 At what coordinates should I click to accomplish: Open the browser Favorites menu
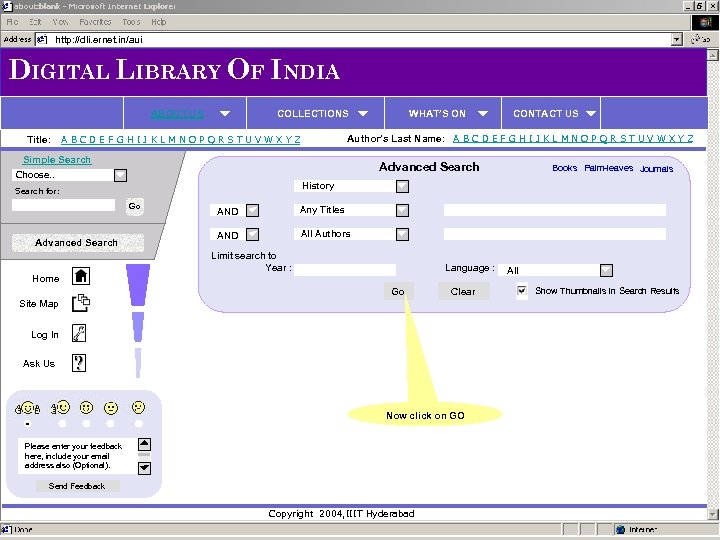pyautogui.click(x=95, y=22)
